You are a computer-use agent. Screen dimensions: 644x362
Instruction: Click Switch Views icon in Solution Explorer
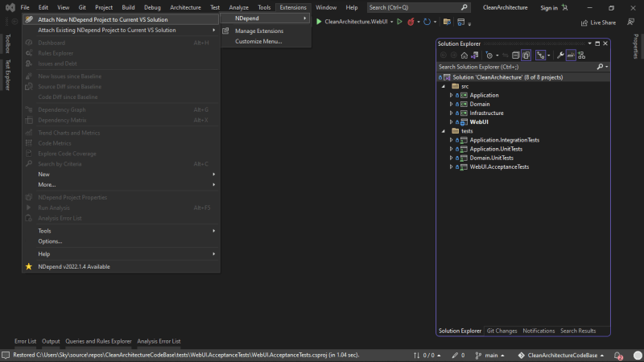point(475,56)
